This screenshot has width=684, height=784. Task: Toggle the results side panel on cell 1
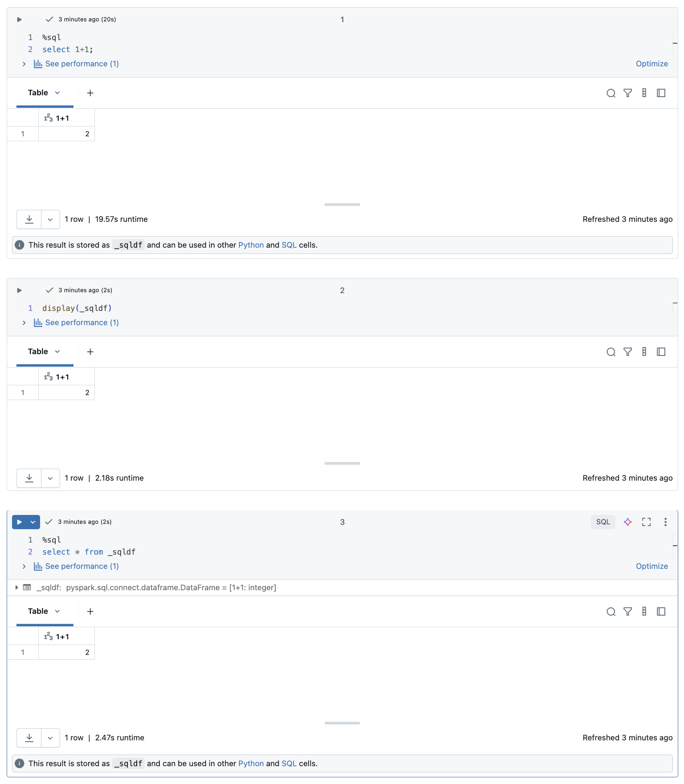[x=661, y=93]
